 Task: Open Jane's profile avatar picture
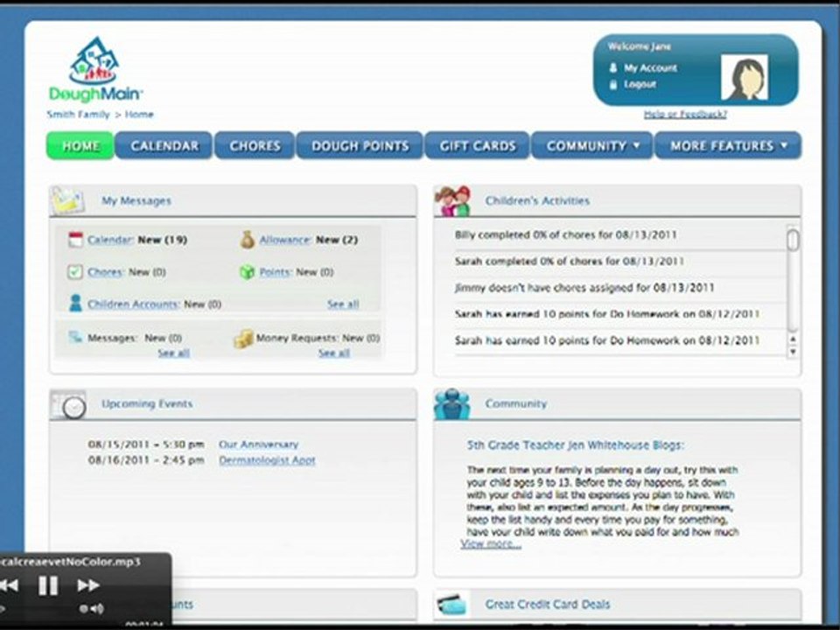point(744,77)
